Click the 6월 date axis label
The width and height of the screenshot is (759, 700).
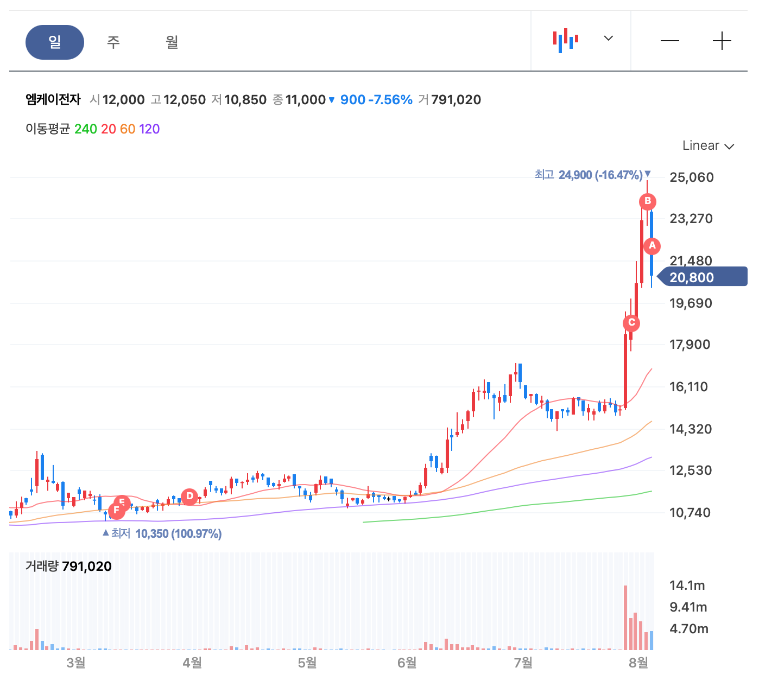point(407,663)
